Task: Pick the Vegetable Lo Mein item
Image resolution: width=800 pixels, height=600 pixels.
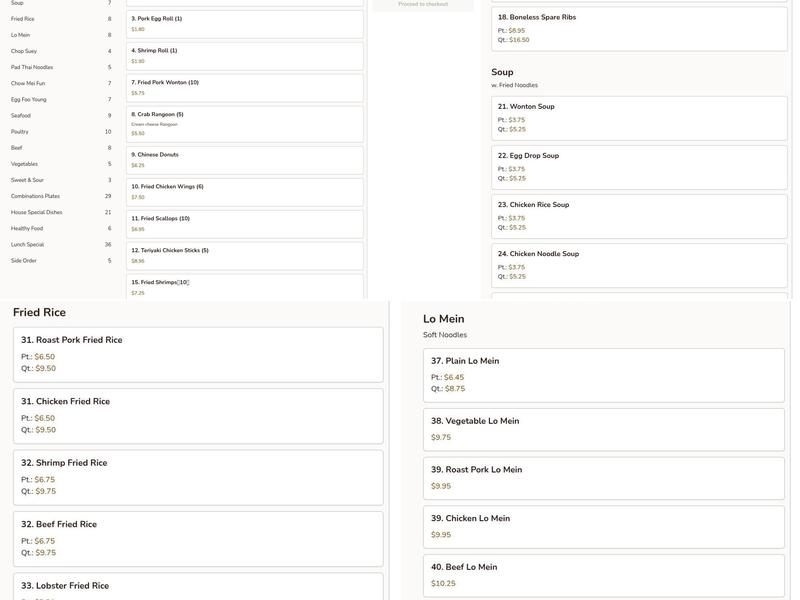Action: coord(603,428)
